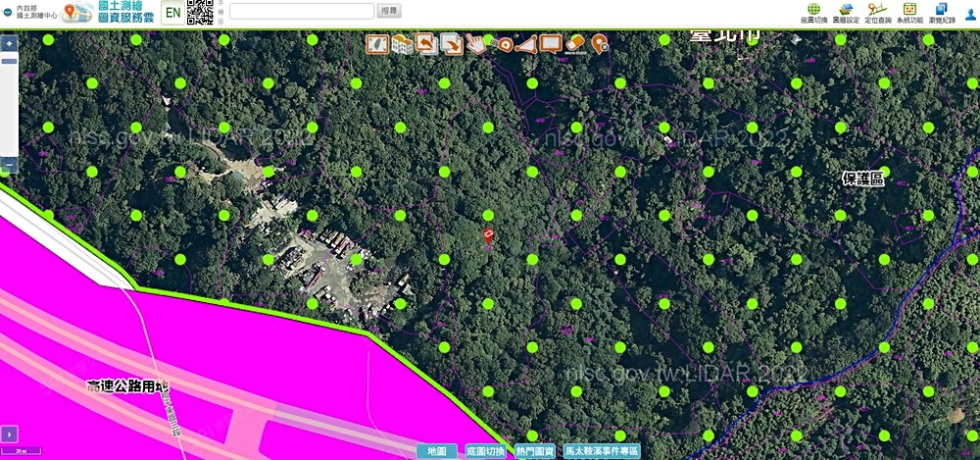Viewport: 980px width, 460px height.
Task: Select the eraser tool to clear drawings
Action: pos(575,43)
